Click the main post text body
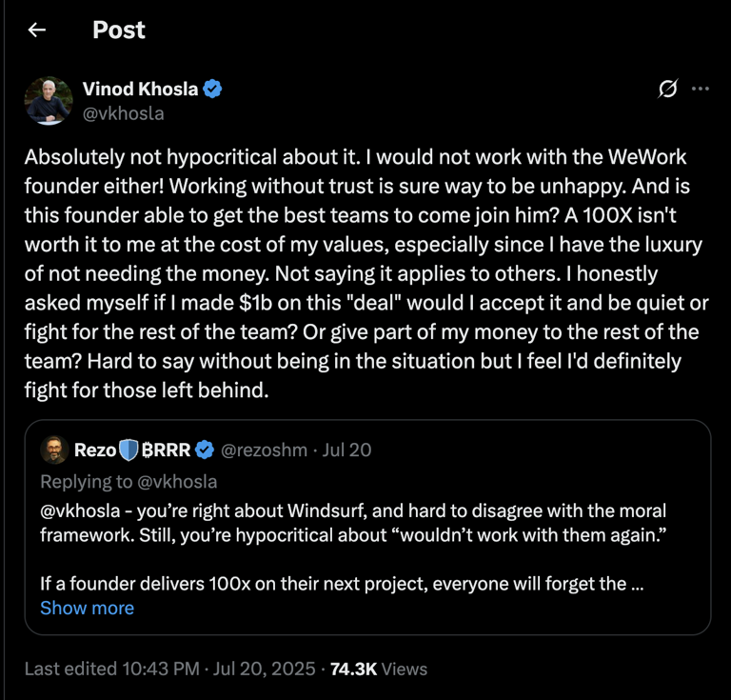This screenshot has width=731, height=700. (362, 271)
